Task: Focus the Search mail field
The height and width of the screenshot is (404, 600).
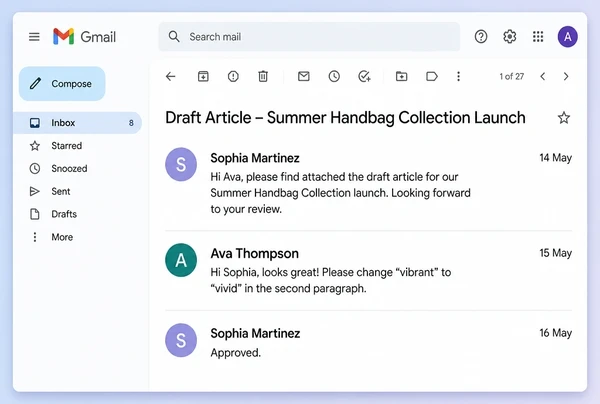Action: (309, 37)
